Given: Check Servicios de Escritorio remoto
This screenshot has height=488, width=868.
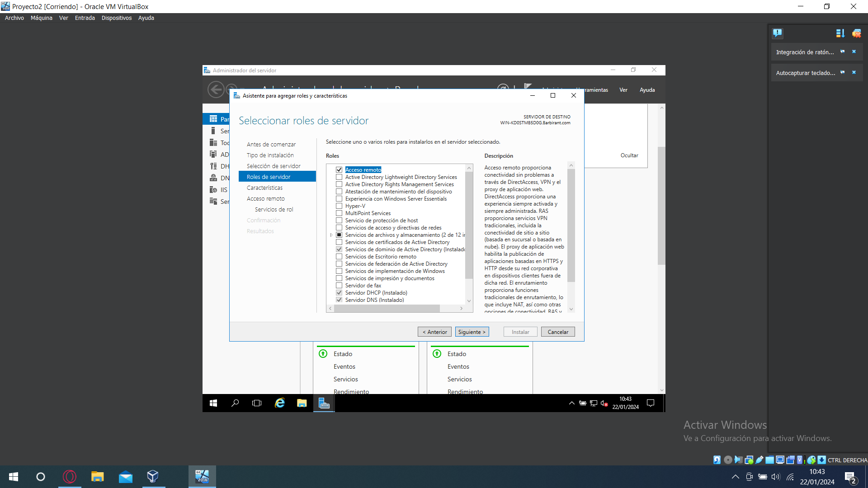Looking at the screenshot, I should point(339,257).
